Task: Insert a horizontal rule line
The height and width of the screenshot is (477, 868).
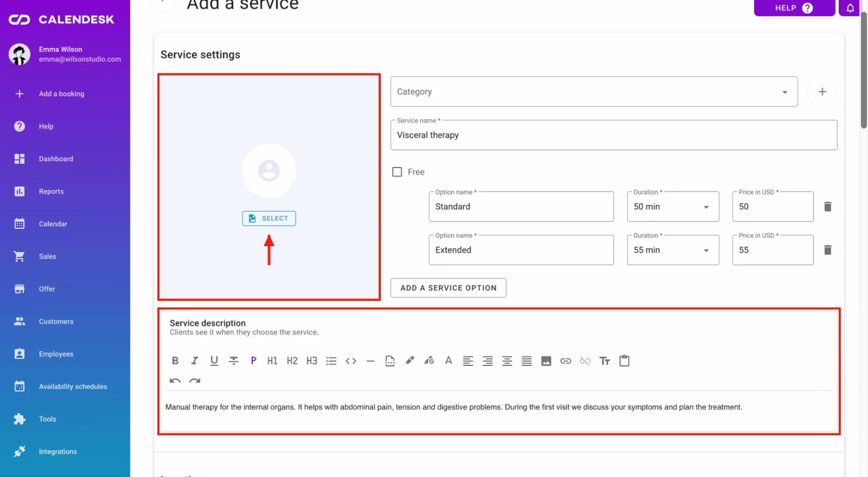Action: 371,361
